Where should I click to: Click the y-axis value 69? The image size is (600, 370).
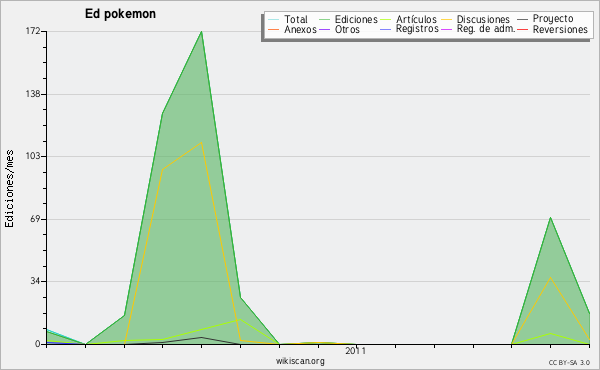[x=35, y=219]
